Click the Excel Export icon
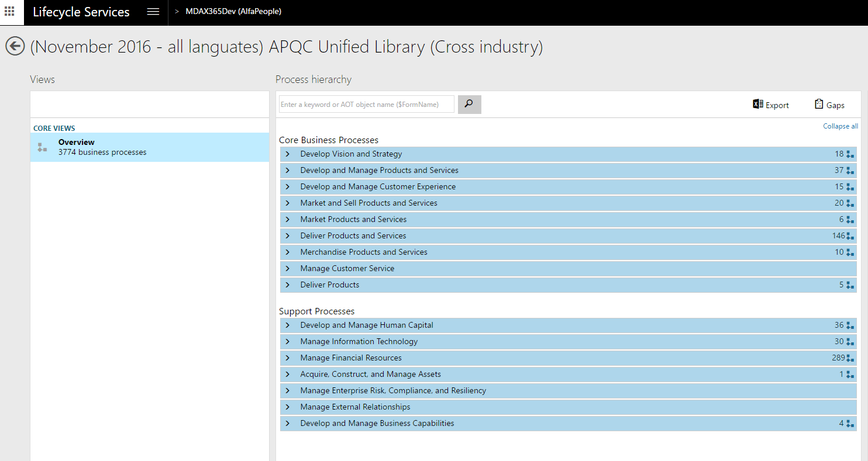Viewport: 868px width, 461px height. click(x=758, y=105)
